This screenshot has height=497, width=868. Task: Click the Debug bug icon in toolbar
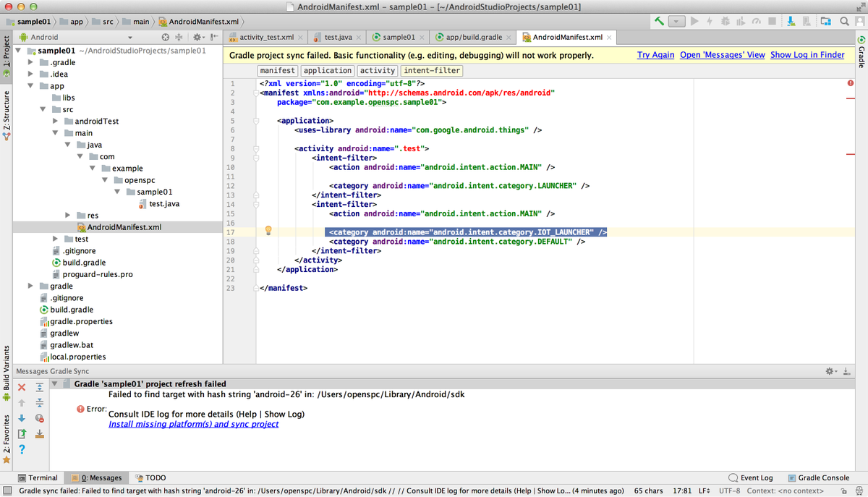[x=726, y=22]
